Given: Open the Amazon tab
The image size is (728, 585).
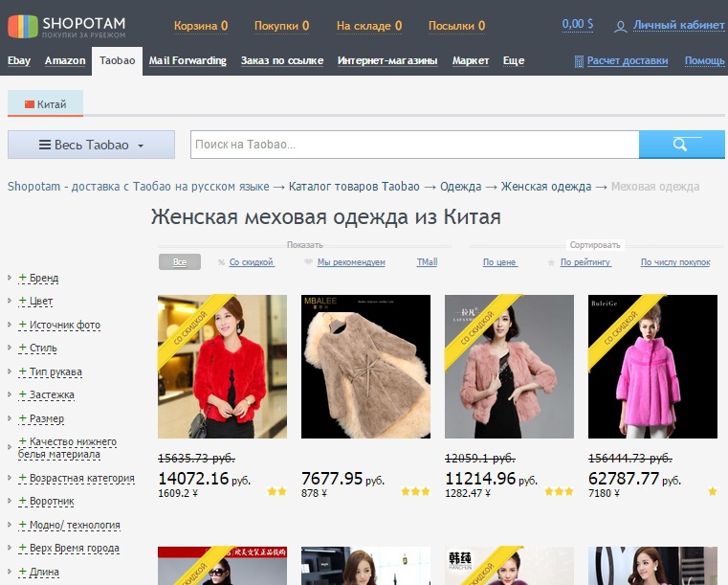Looking at the screenshot, I should [x=65, y=61].
